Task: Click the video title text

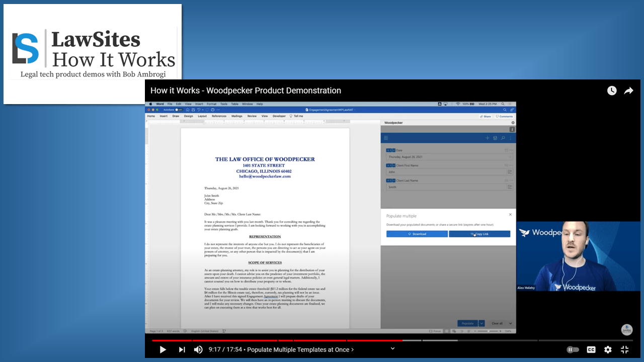Action: (246, 90)
